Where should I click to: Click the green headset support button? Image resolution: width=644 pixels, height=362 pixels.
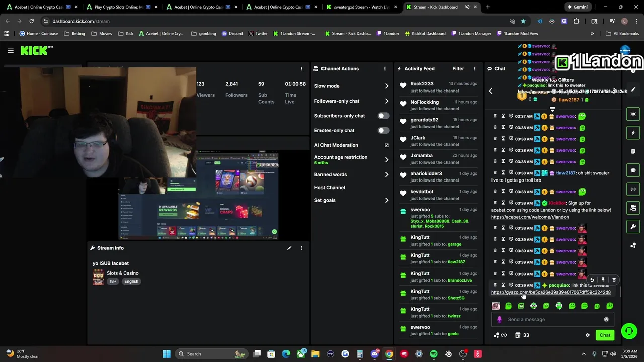629,331
